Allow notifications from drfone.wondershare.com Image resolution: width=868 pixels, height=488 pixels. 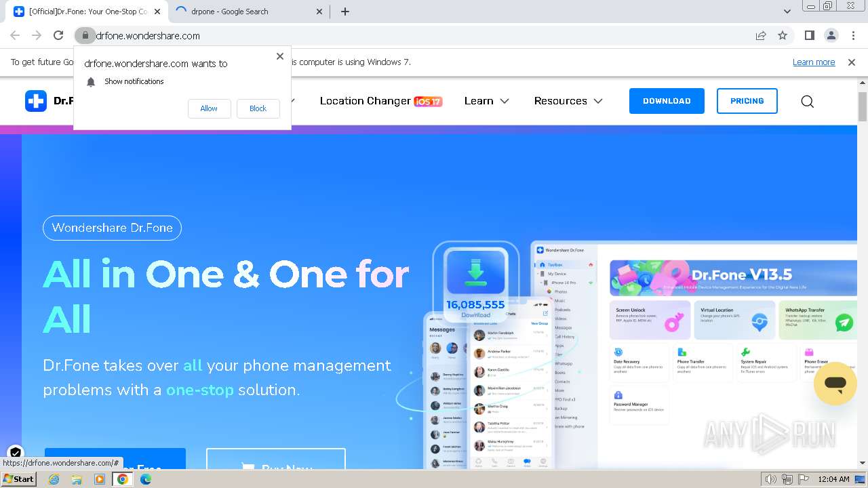pos(209,108)
